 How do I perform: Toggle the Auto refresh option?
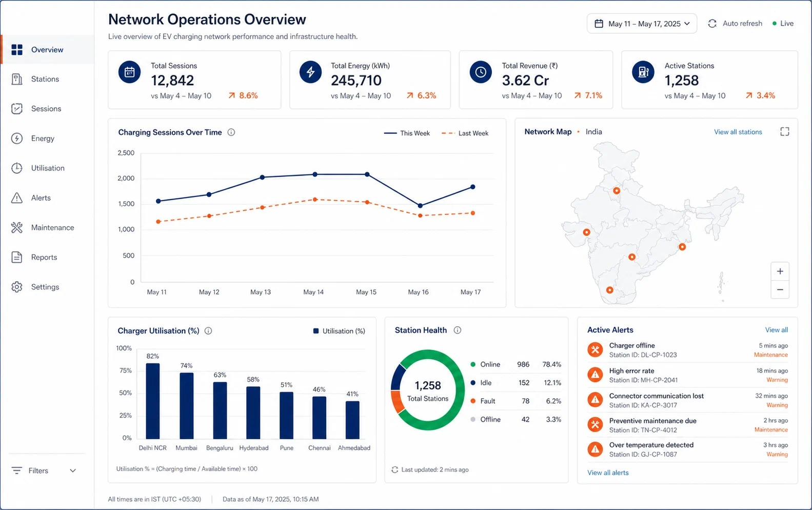(x=735, y=24)
